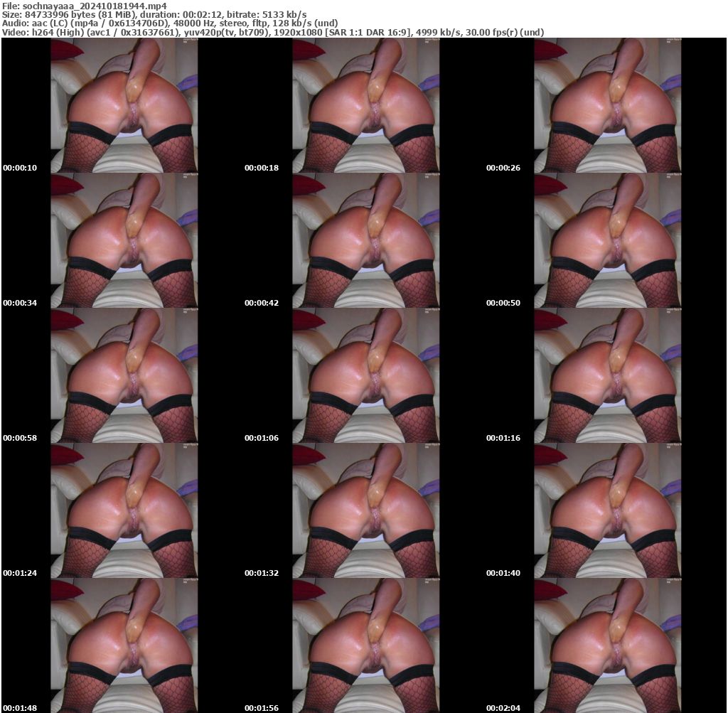The height and width of the screenshot is (713, 728).
Task: Open the thumbnail at 00:01:16
Action: (x=608, y=377)
